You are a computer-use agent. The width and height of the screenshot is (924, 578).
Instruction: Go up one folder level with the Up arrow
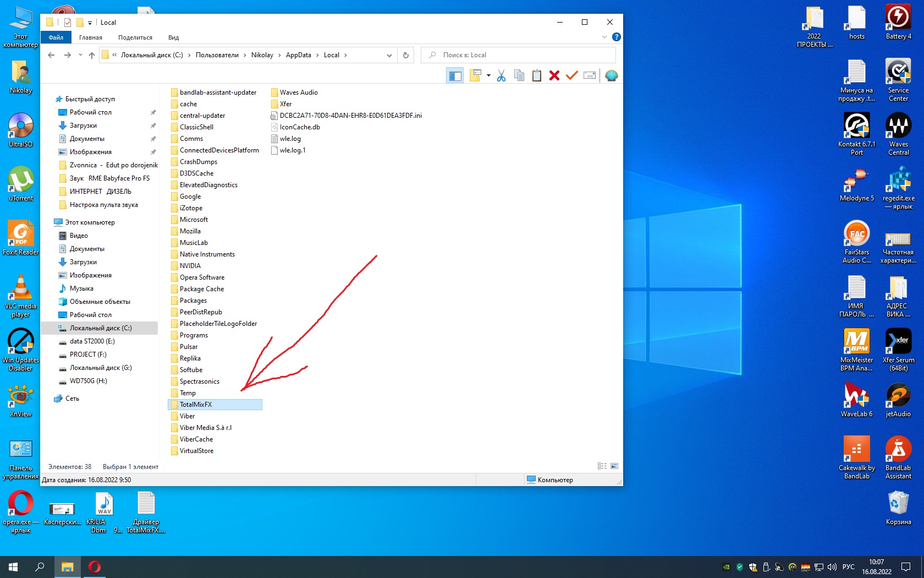click(x=92, y=55)
